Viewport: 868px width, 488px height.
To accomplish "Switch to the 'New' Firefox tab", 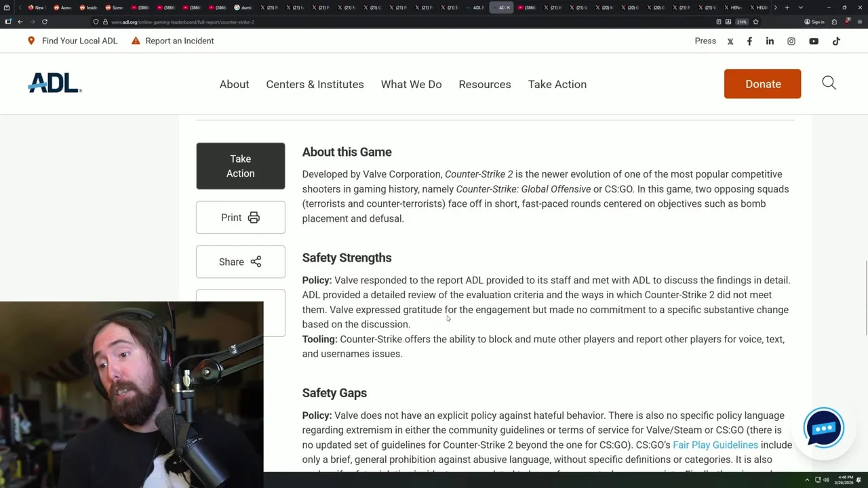I will (36, 7).
